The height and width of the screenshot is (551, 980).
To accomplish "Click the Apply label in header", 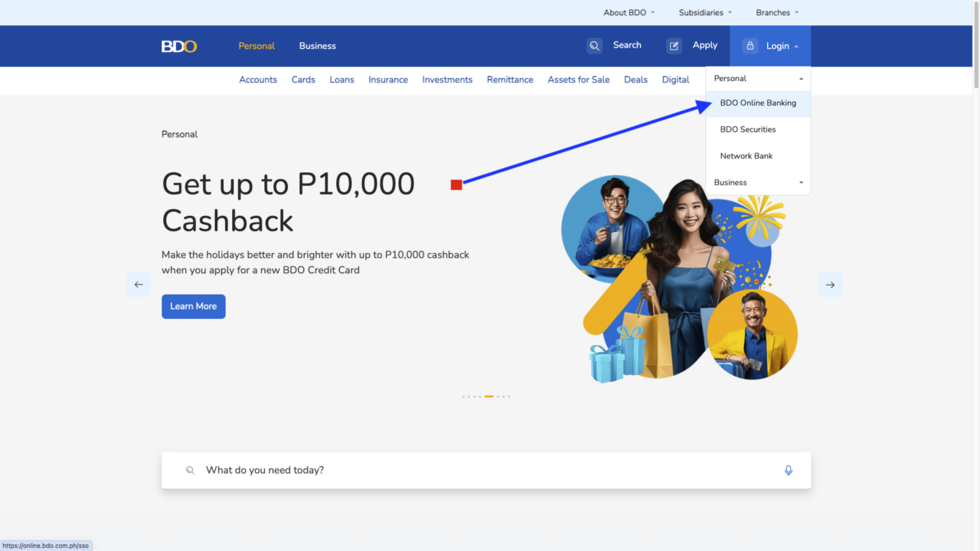I will point(705,45).
